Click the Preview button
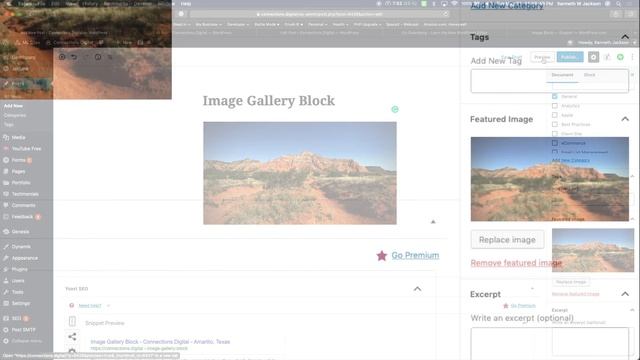The image size is (640, 360). coord(542,57)
